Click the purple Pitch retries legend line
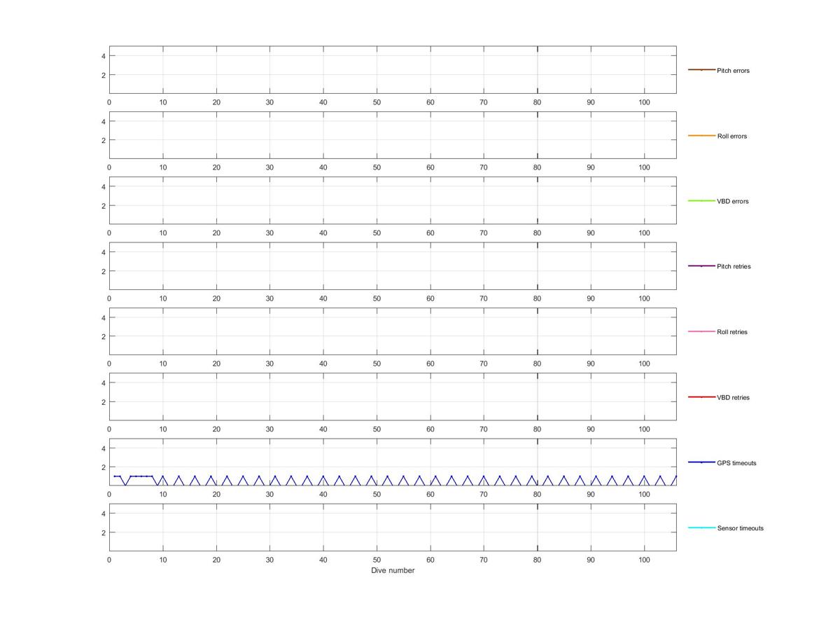This screenshot has width=840, height=620. click(x=701, y=266)
